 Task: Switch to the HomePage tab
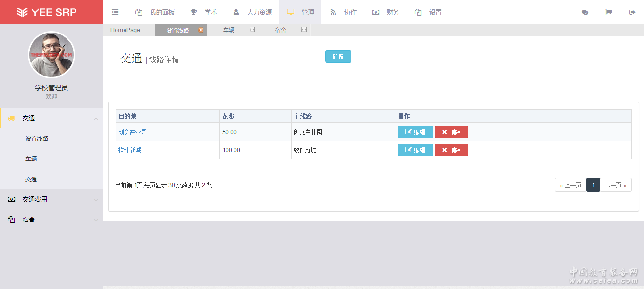[125, 30]
